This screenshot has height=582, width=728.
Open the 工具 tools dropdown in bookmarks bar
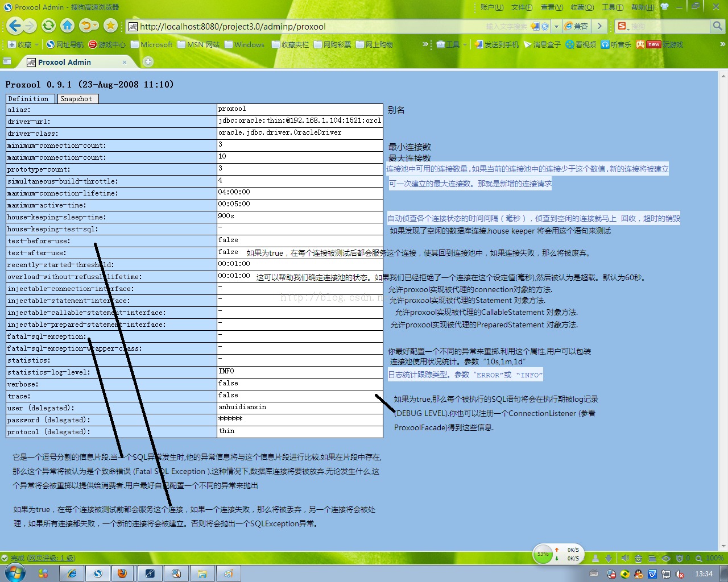coord(452,44)
